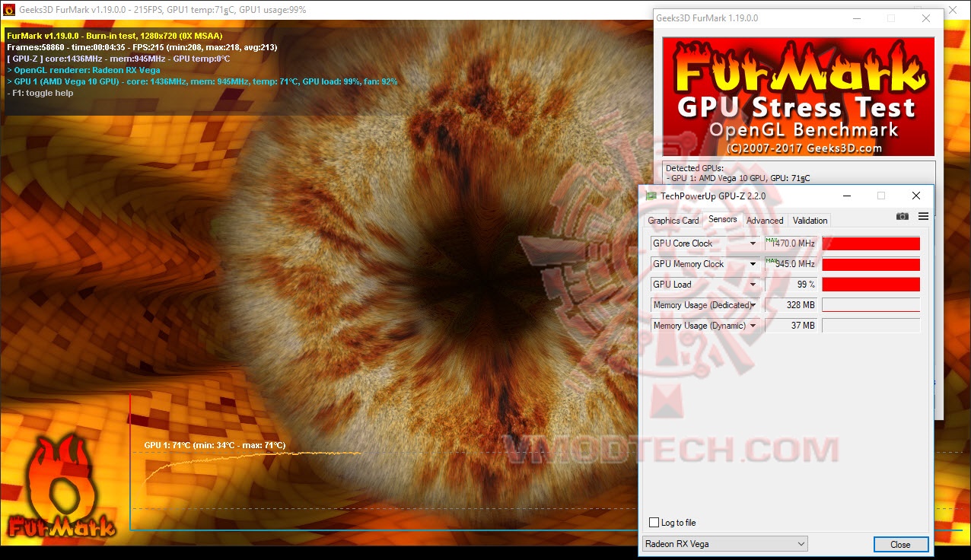The image size is (971, 560).
Task: Open the GPU Core Clock sensor dropdown
Action: click(x=753, y=243)
